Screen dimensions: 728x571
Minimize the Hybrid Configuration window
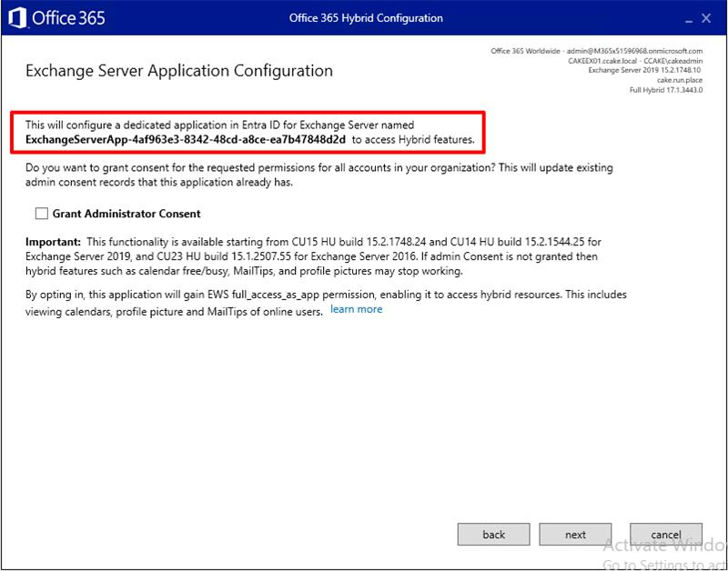[x=689, y=19]
